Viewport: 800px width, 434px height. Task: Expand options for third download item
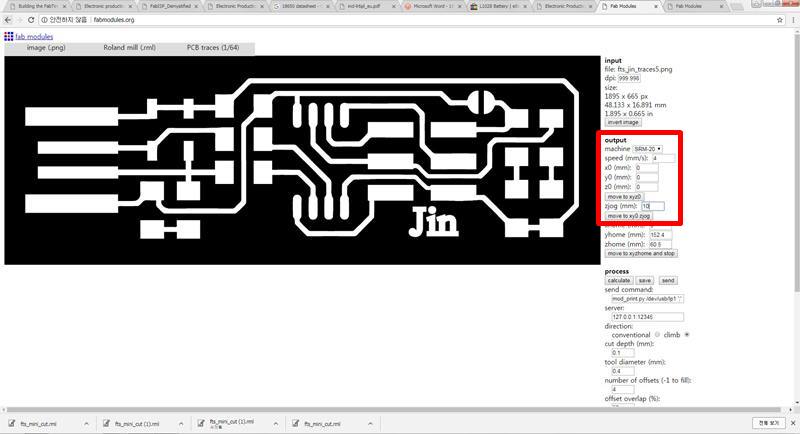tap(276, 423)
